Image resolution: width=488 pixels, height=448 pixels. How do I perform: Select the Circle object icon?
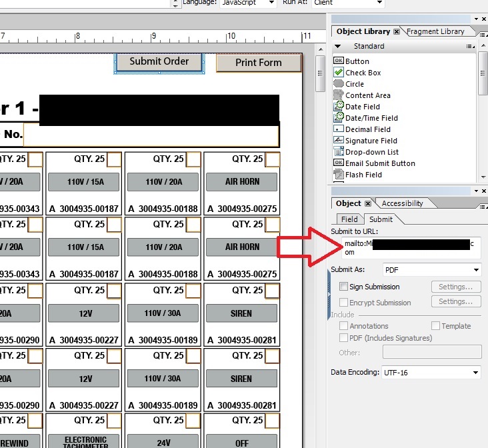pos(338,83)
